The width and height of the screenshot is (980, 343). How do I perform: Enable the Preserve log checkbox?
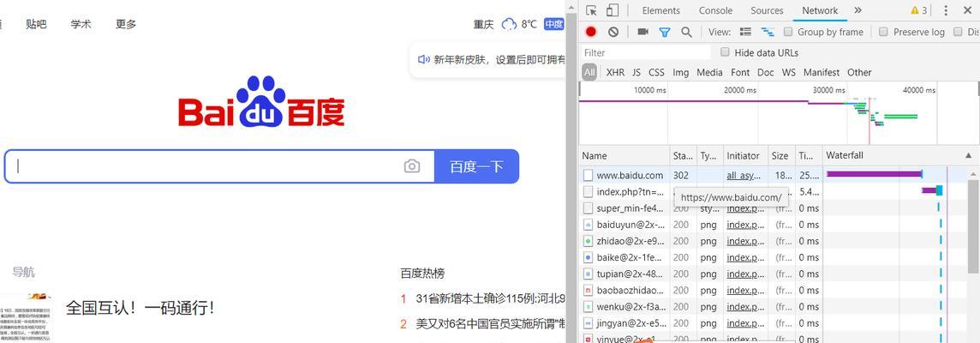(883, 31)
